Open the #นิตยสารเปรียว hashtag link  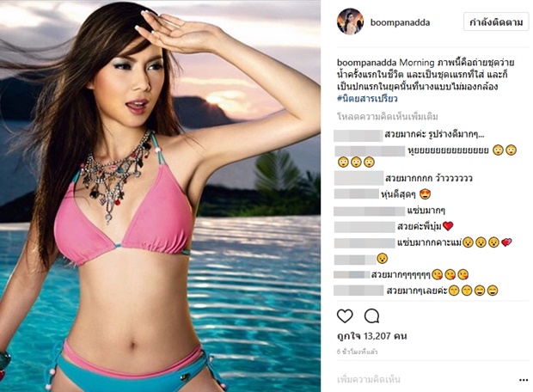(x=367, y=99)
